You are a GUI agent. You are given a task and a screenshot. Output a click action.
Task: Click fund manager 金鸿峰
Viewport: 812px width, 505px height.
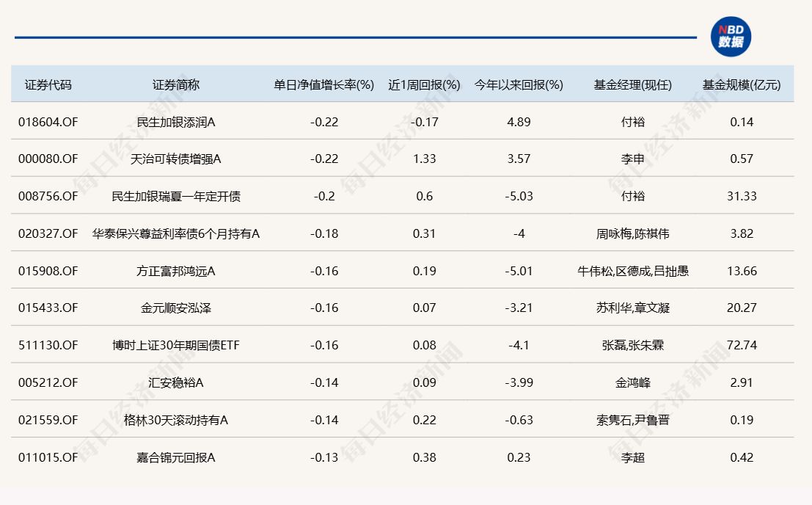(x=632, y=382)
